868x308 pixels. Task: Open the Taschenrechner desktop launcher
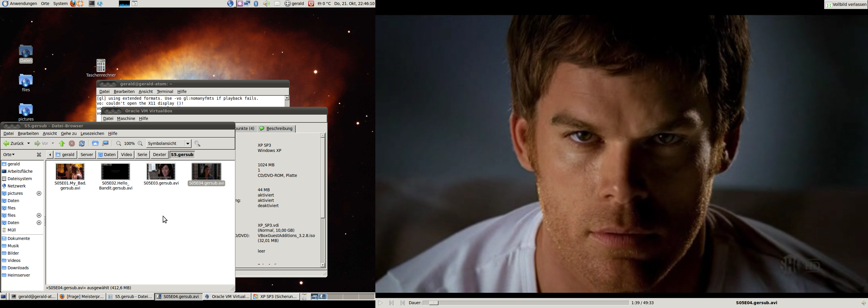[101, 68]
